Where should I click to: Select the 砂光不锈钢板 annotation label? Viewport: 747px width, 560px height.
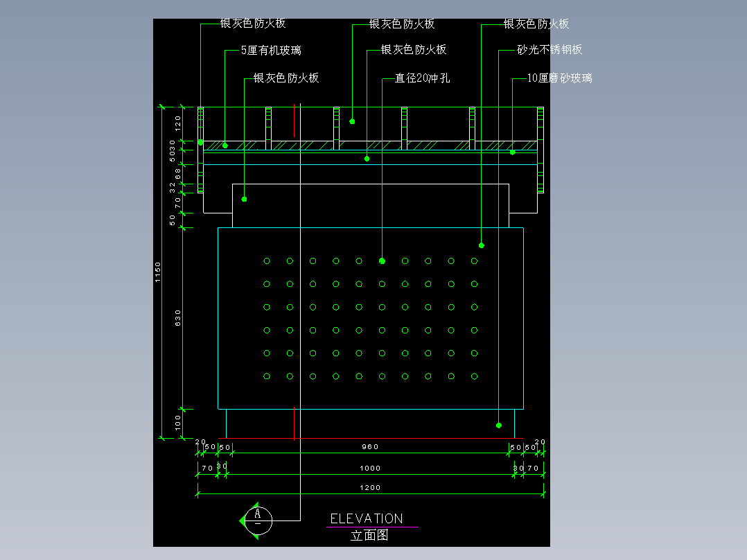pyautogui.click(x=550, y=50)
